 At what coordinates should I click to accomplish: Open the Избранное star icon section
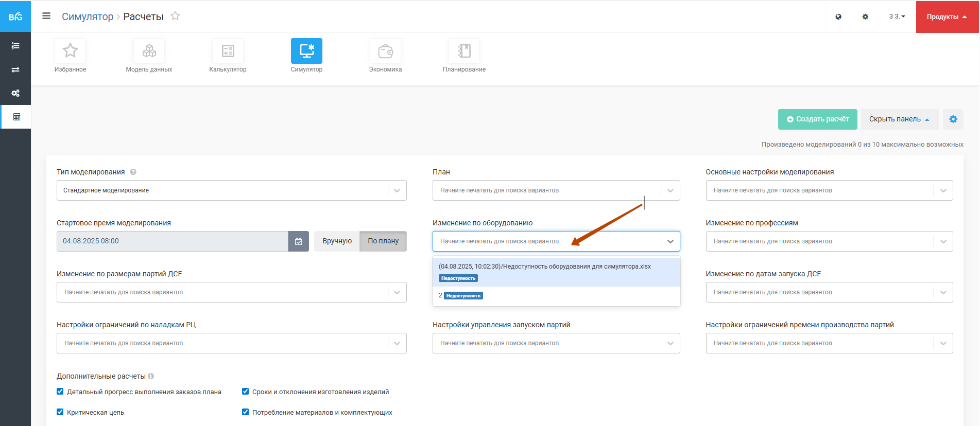coord(70,51)
